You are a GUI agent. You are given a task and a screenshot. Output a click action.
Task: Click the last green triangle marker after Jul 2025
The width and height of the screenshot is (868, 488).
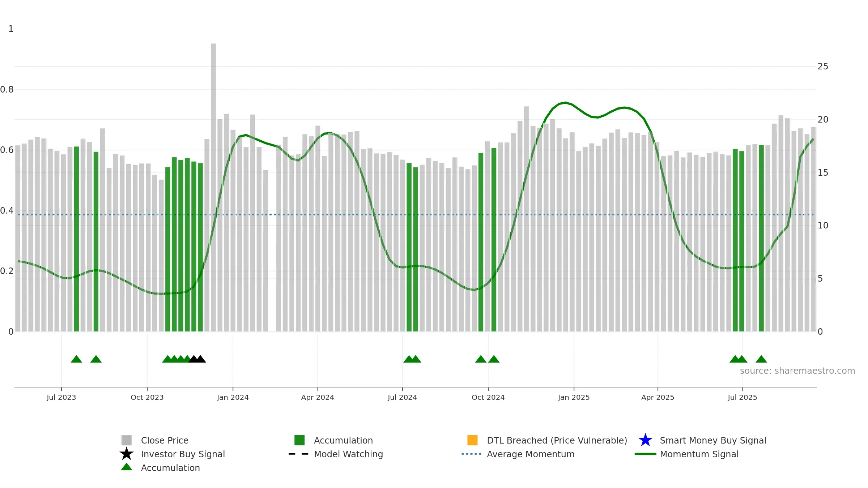pyautogui.click(x=761, y=359)
